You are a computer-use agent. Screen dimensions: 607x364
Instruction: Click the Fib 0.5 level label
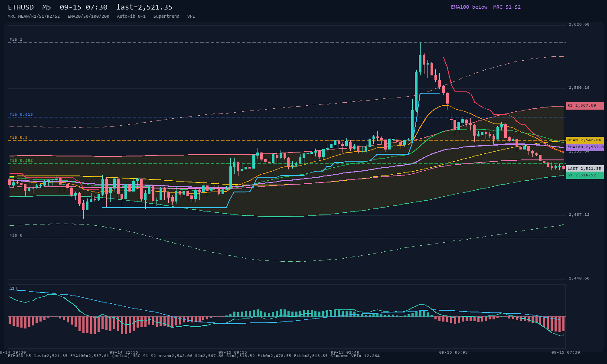pos(18,137)
